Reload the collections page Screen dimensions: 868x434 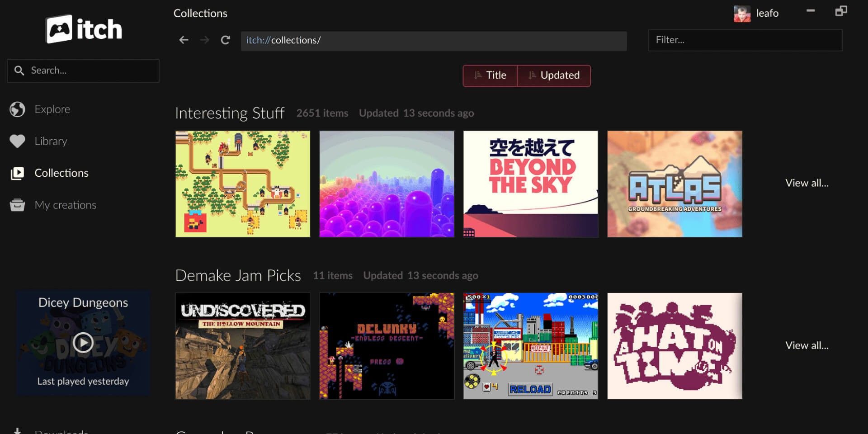(225, 40)
